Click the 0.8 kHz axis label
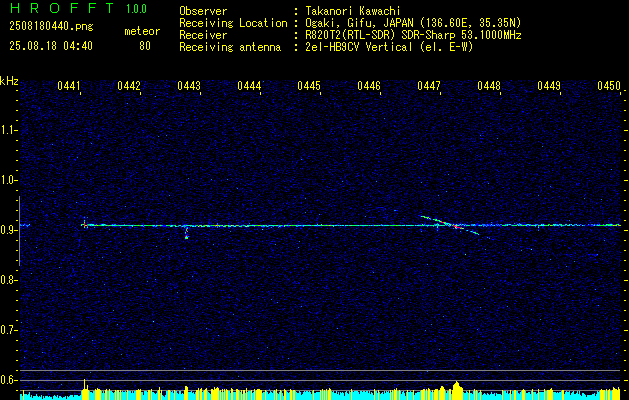Viewport: 629px width, 400px height. [8, 280]
